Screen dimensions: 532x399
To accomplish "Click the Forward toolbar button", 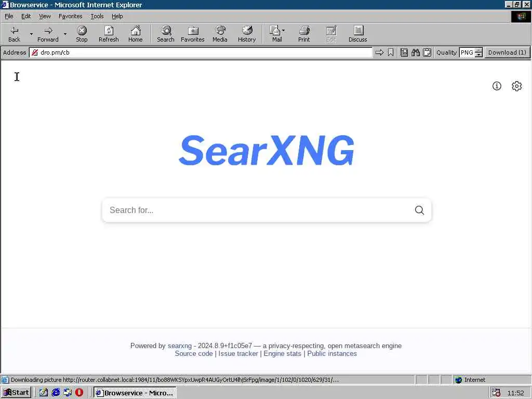I will pos(48,34).
